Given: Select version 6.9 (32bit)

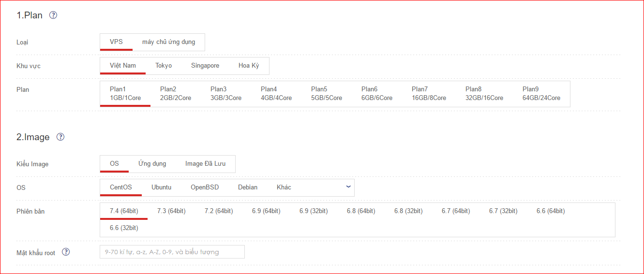Looking at the screenshot, I should pos(314,211).
